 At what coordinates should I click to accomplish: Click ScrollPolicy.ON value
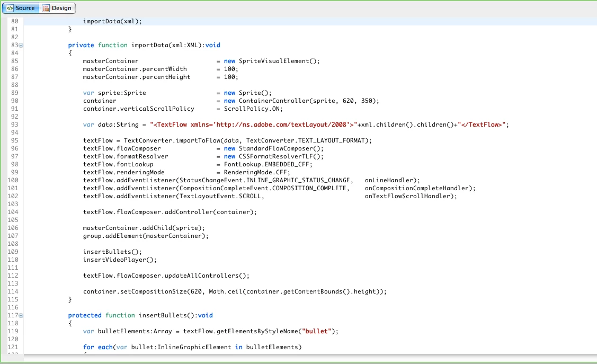(252, 109)
